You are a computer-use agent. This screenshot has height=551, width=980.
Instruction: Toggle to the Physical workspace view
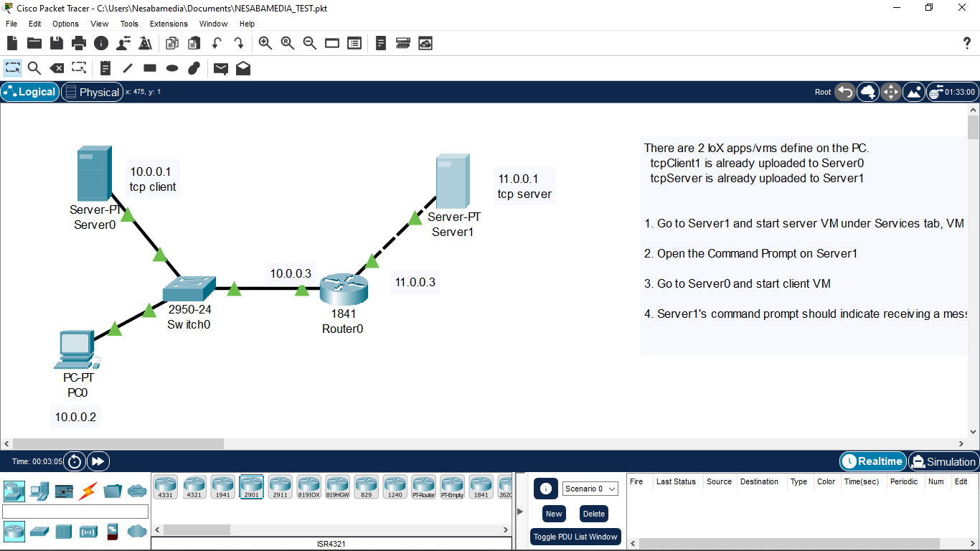click(x=92, y=92)
